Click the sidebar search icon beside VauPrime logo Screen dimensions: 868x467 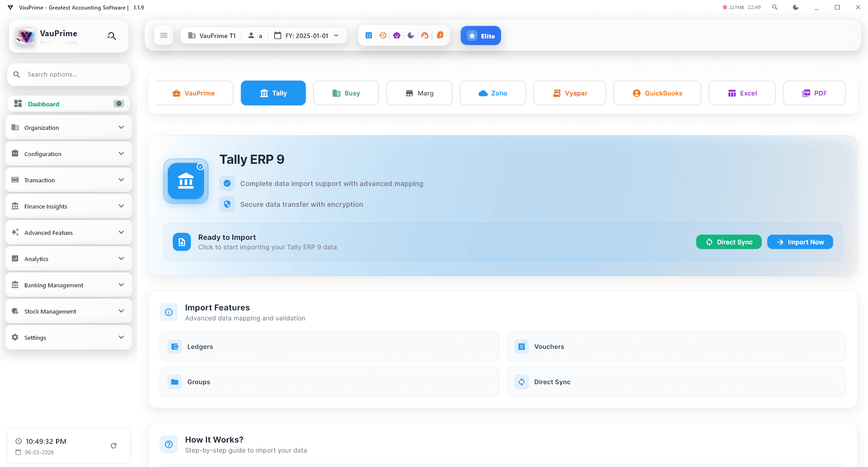point(112,36)
